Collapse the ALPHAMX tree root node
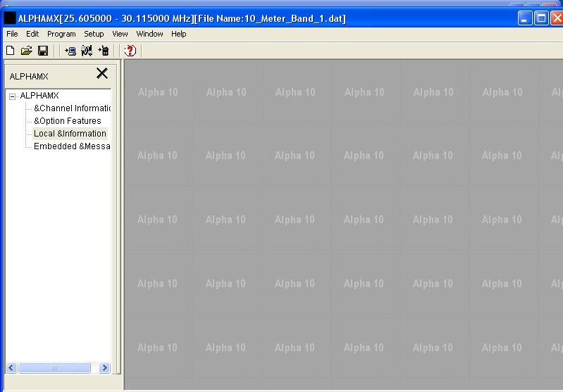The width and height of the screenshot is (563, 392). tap(12, 96)
